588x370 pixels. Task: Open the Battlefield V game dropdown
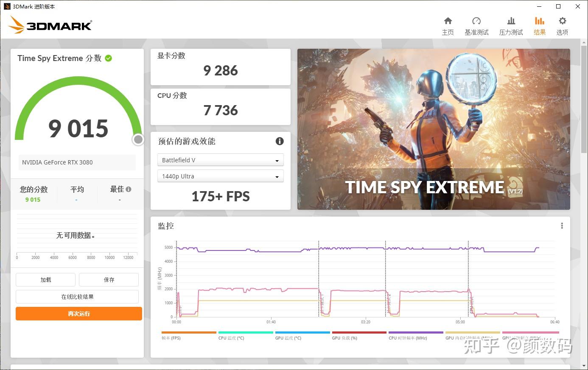coord(220,160)
